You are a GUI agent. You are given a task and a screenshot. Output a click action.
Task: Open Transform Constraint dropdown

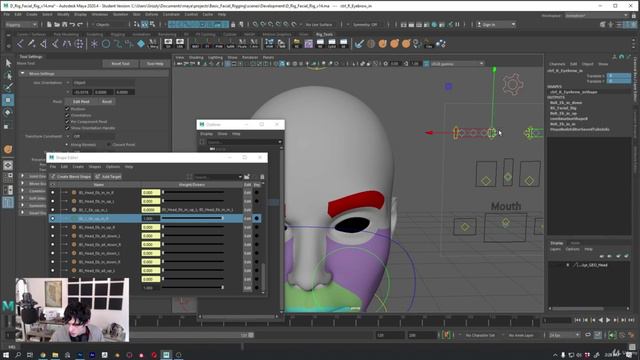[x=94, y=136]
